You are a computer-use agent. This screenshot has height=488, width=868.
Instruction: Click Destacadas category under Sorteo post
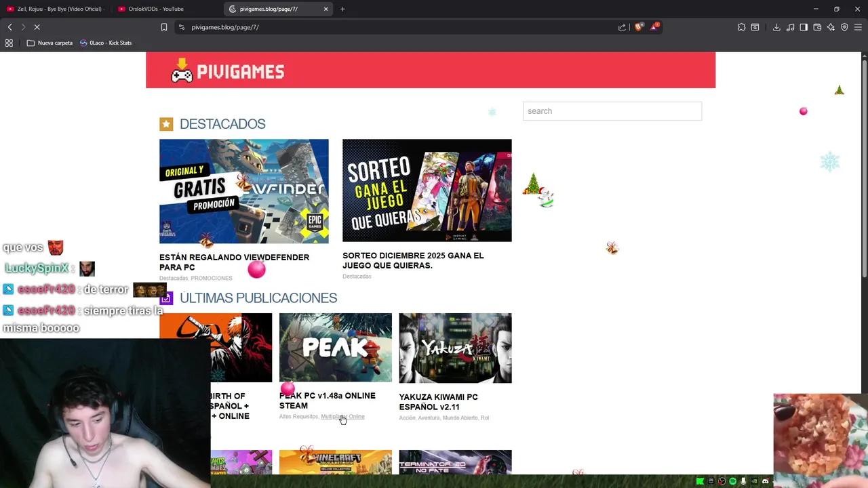pos(357,277)
